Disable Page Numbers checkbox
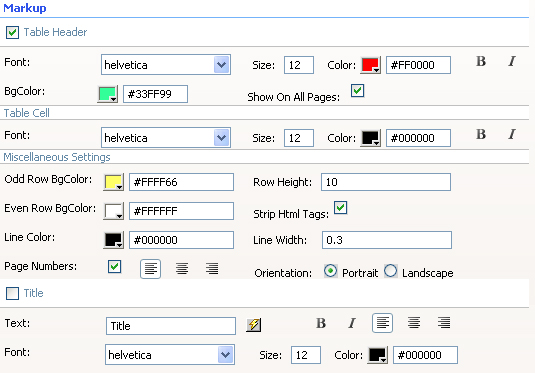 114,267
